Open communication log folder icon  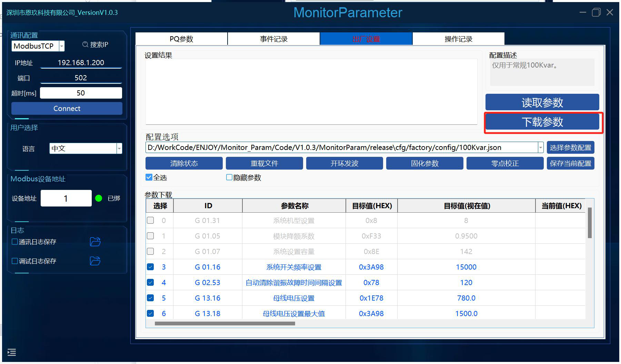tap(95, 242)
